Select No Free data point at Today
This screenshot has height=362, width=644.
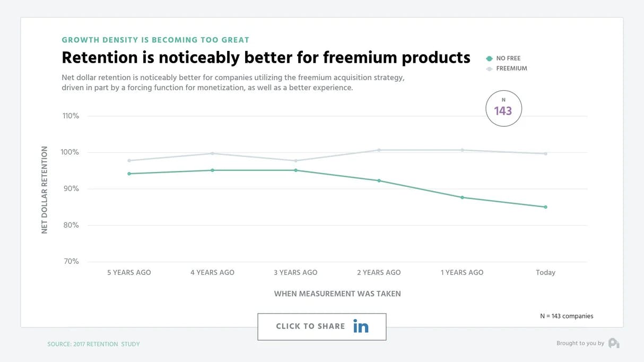pyautogui.click(x=545, y=207)
